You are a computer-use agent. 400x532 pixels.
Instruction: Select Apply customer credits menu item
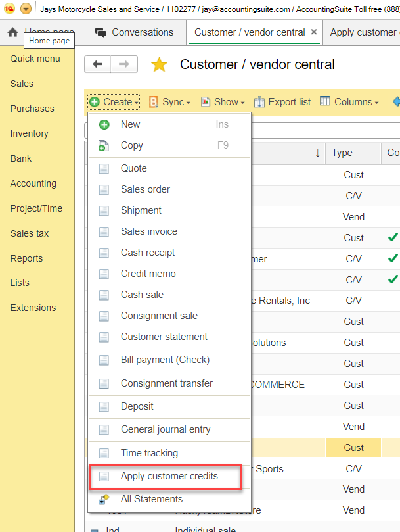pyautogui.click(x=169, y=476)
